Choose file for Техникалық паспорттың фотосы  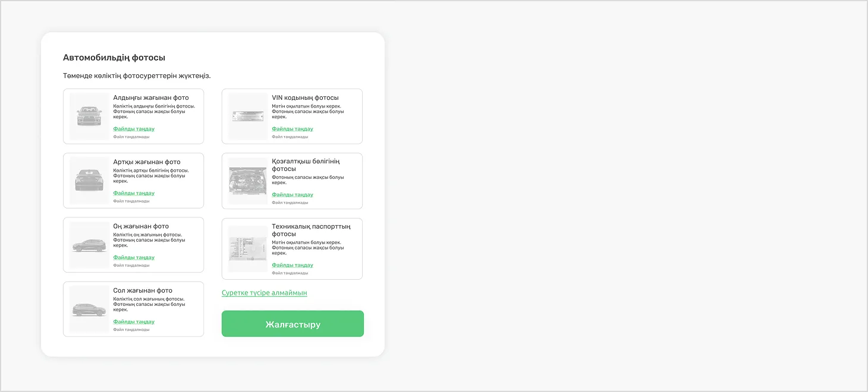pyautogui.click(x=293, y=265)
